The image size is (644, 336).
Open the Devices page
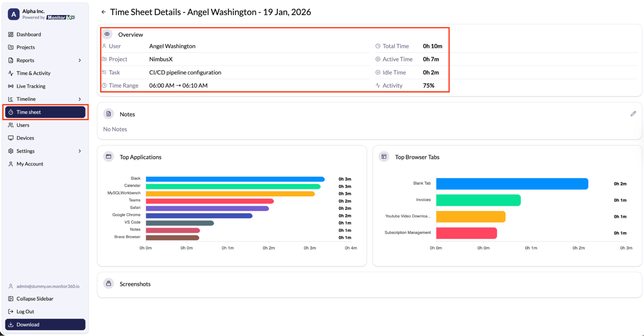[x=45, y=138]
